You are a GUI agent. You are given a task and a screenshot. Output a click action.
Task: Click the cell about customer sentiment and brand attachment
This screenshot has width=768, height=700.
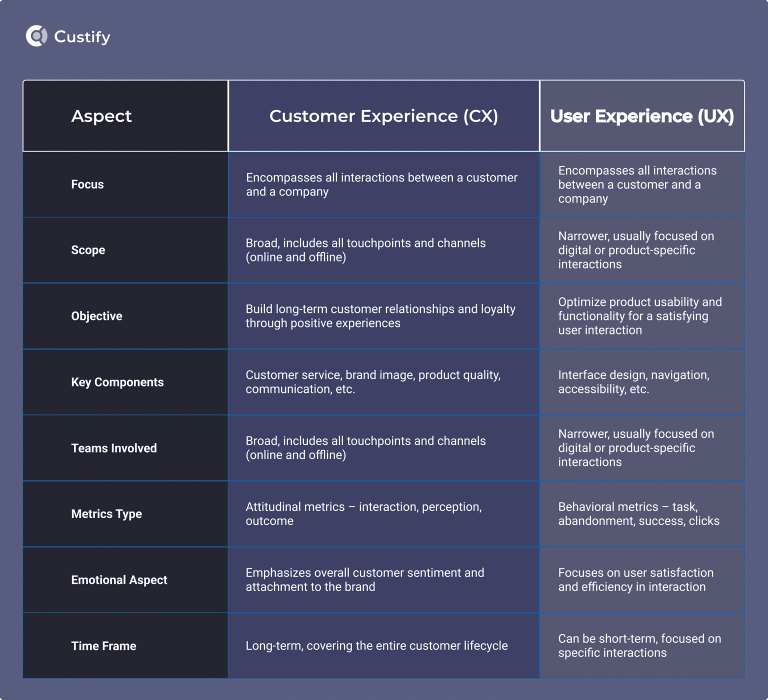pyautogui.click(x=364, y=580)
